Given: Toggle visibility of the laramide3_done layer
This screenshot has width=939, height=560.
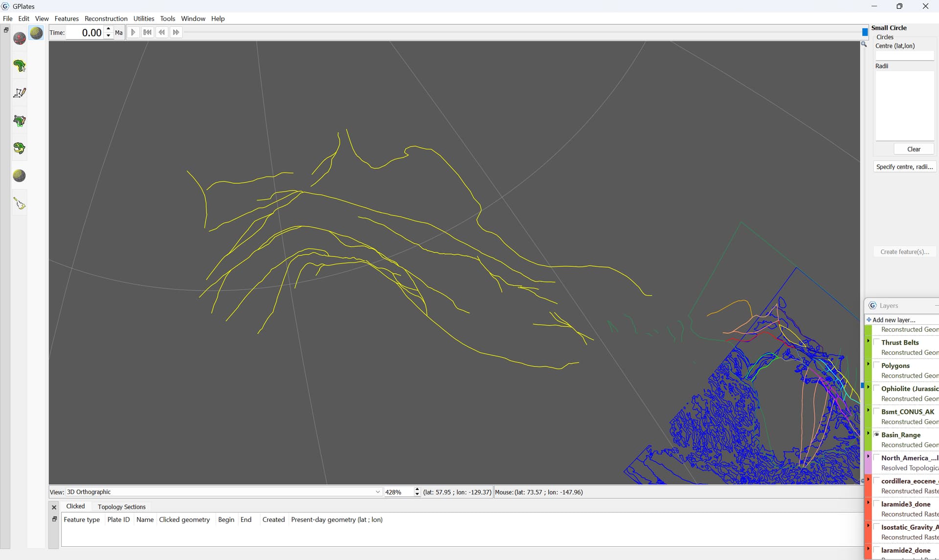Looking at the screenshot, I should point(877,503).
